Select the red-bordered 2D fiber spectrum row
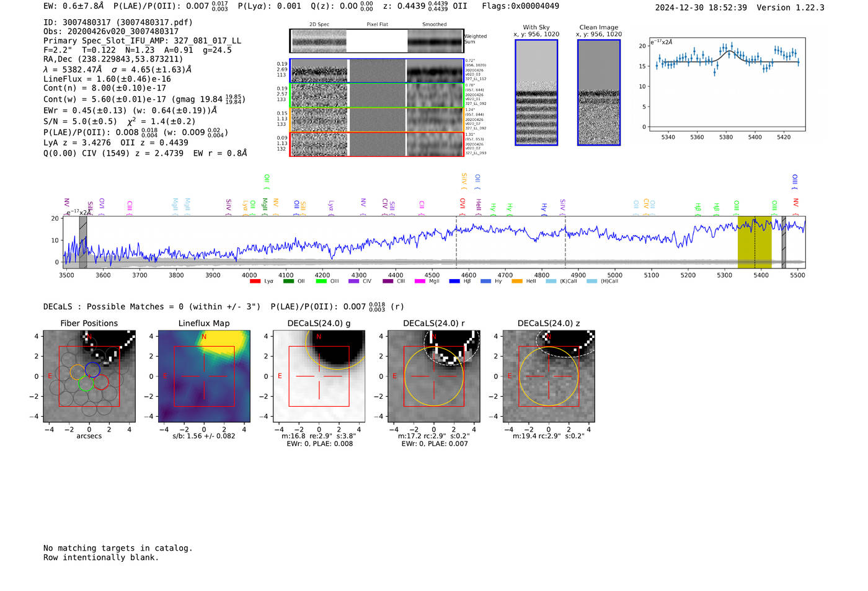Screen dimensions: 868x591 [376, 144]
